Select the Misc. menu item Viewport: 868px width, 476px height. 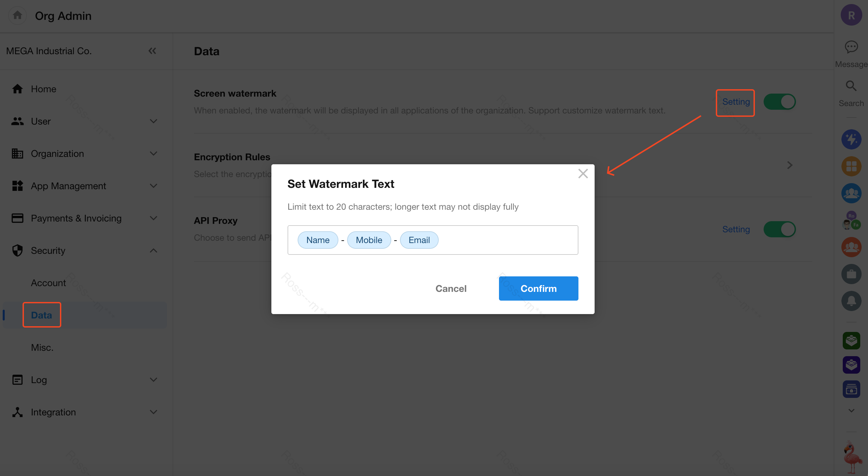coord(42,347)
